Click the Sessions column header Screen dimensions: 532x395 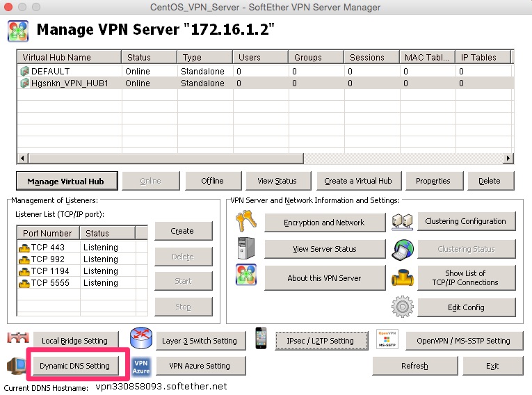pos(371,57)
